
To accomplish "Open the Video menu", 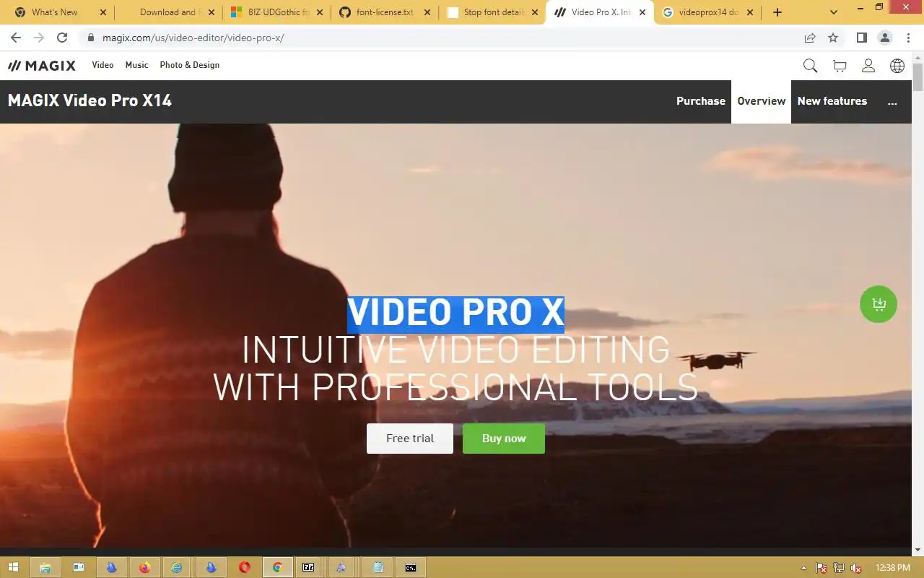I will pyautogui.click(x=103, y=65).
